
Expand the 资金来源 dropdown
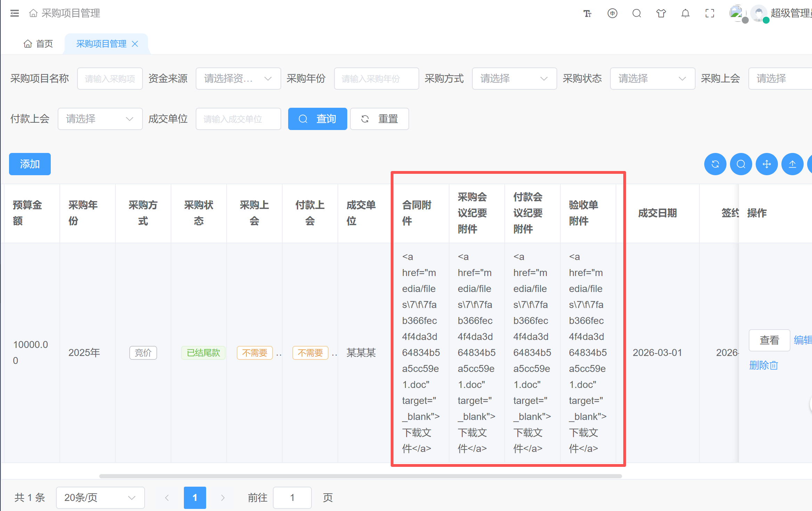[238, 79]
